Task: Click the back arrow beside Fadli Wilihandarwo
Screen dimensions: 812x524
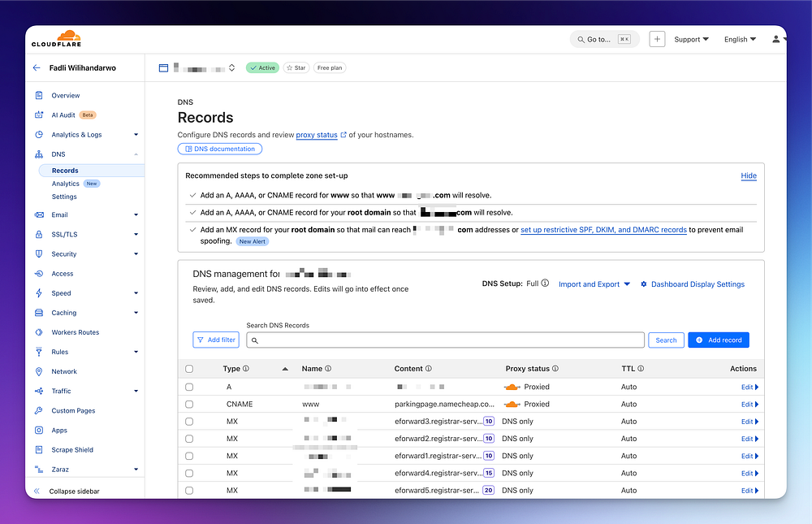Action: click(x=37, y=68)
